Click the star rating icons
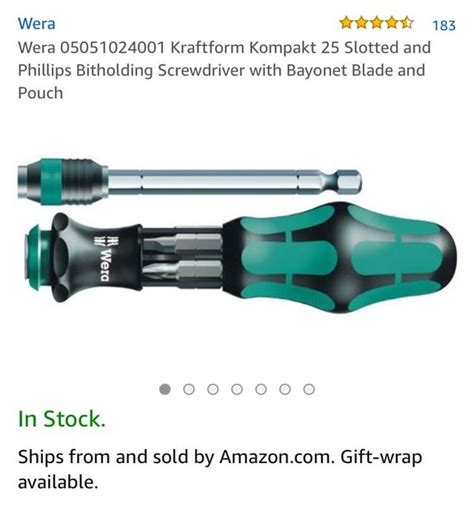 point(376,23)
